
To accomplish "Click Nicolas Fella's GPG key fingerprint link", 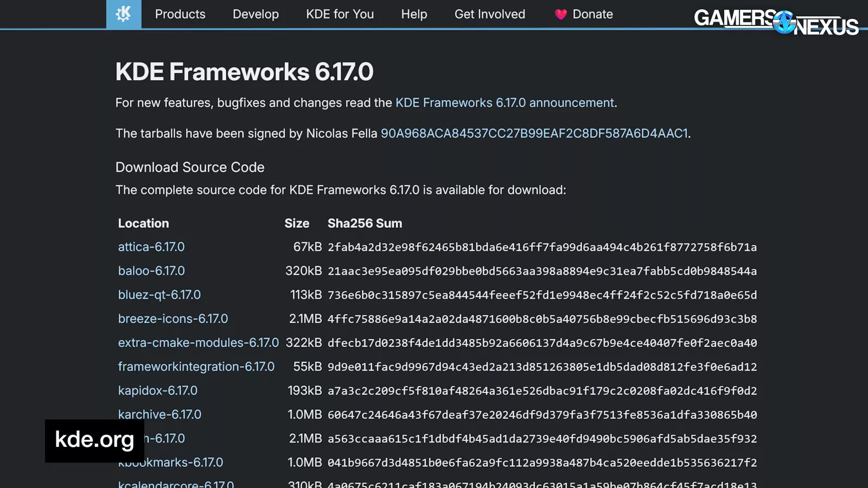I will [534, 134].
